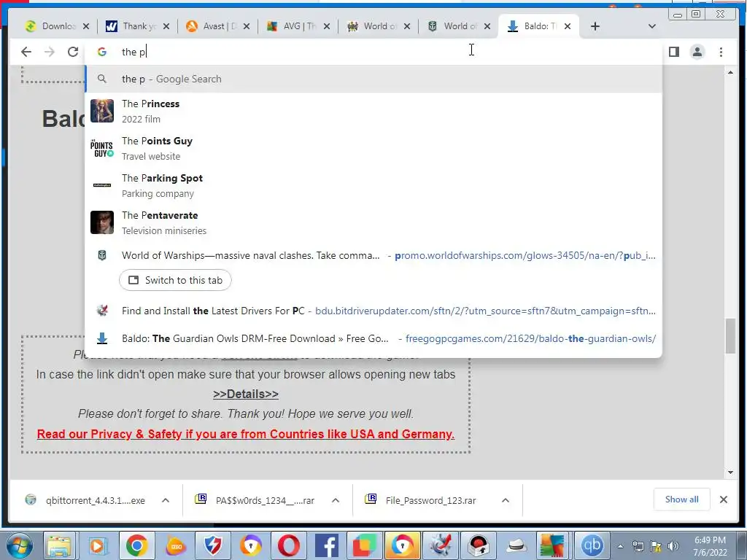Screen dimensions: 747x560
Task: Close the Avast tab
Action: [x=247, y=26]
